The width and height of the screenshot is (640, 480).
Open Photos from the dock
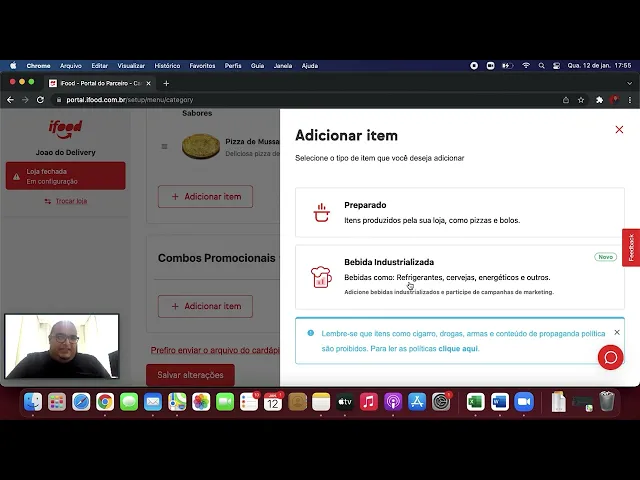coord(201,402)
